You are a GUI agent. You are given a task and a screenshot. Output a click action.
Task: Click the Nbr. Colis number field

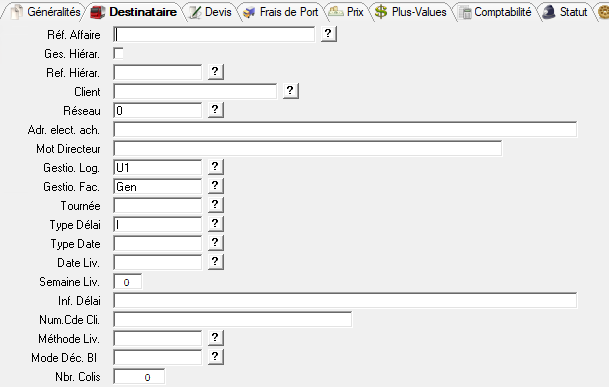(x=139, y=377)
